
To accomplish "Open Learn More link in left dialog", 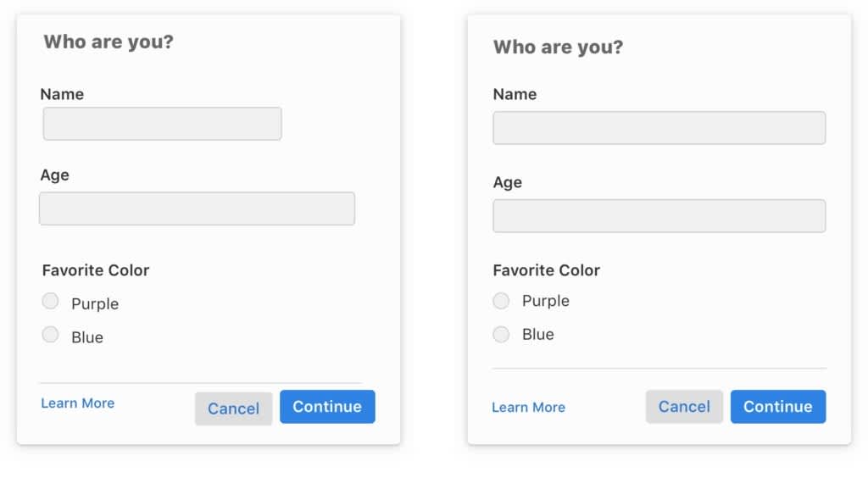I will pyautogui.click(x=77, y=403).
